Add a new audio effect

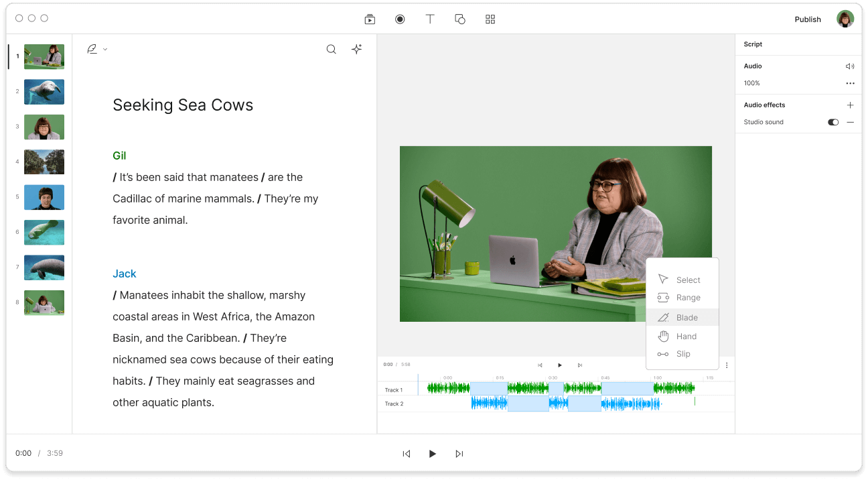pyautogui.click(x=850, y=105)
